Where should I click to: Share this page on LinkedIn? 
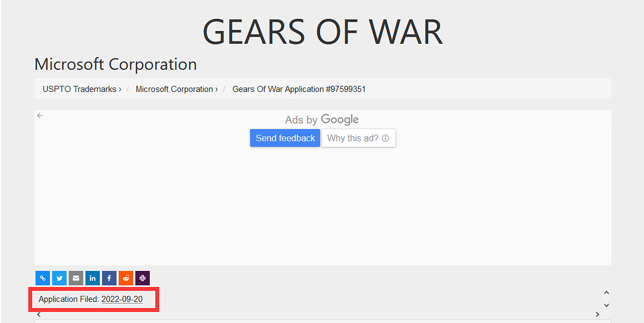[x=93, y=278]
